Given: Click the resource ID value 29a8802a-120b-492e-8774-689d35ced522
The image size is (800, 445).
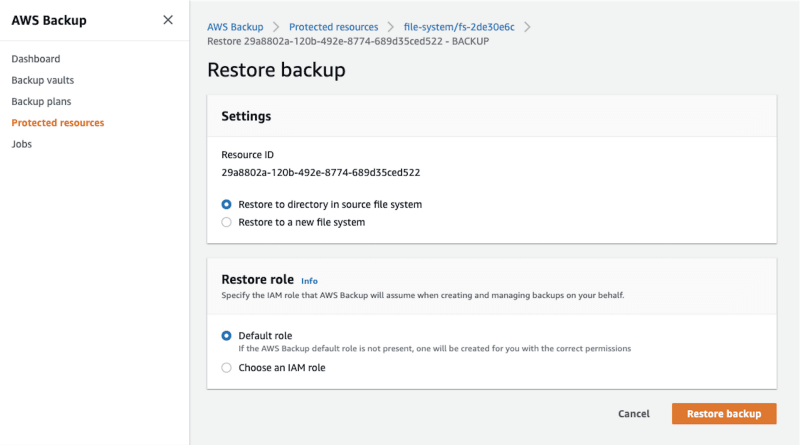Looking at the screenshot, I should click(x=321, y=172).
